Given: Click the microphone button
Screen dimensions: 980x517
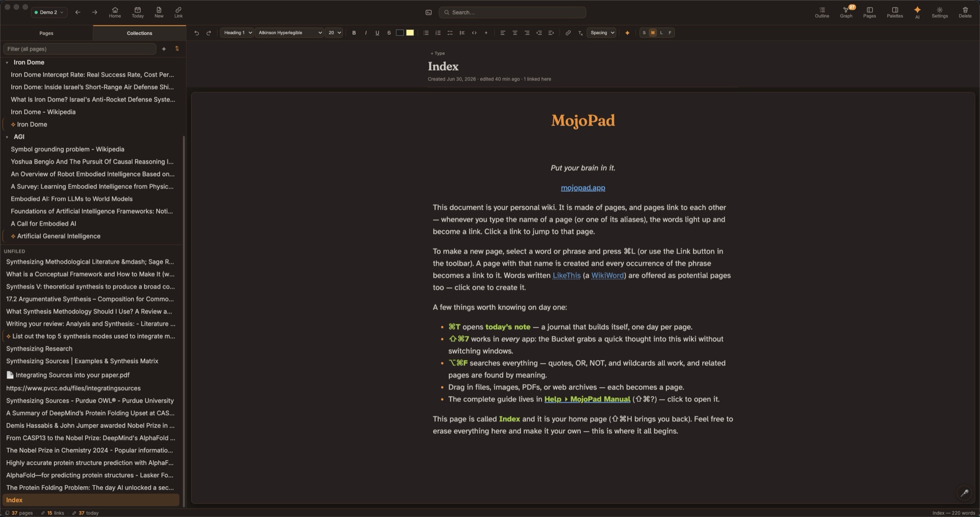Looking at the screenshot, I should coord(964,493).
